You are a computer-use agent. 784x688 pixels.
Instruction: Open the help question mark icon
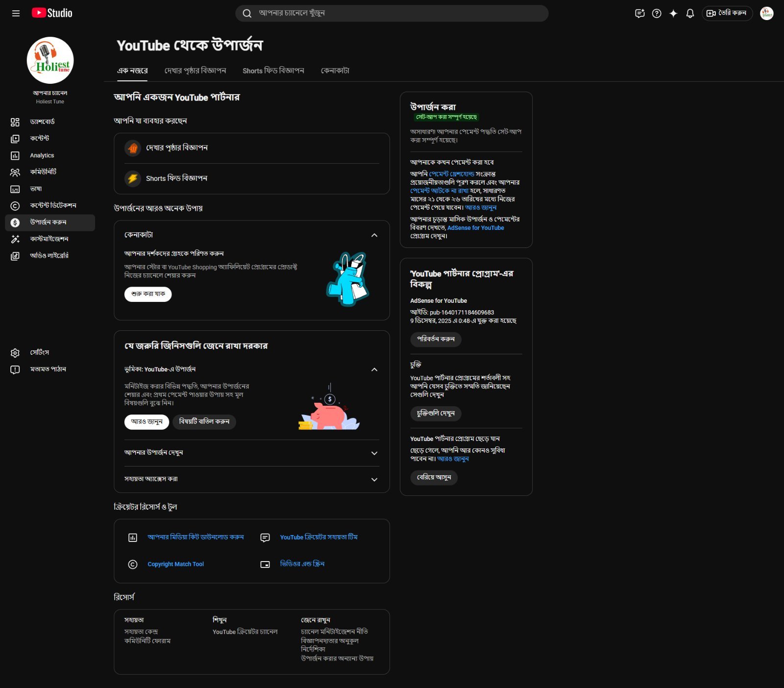[x=657, y=13]
